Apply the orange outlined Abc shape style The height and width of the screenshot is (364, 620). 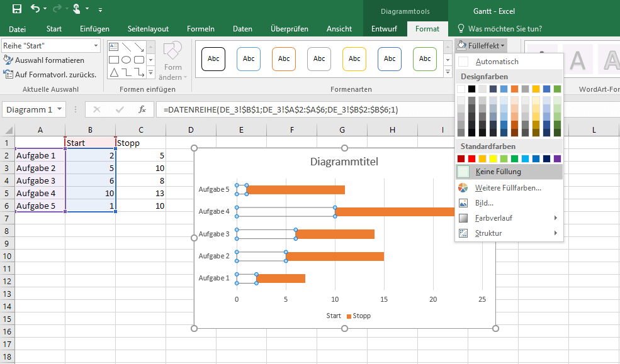tap(284, 59)
